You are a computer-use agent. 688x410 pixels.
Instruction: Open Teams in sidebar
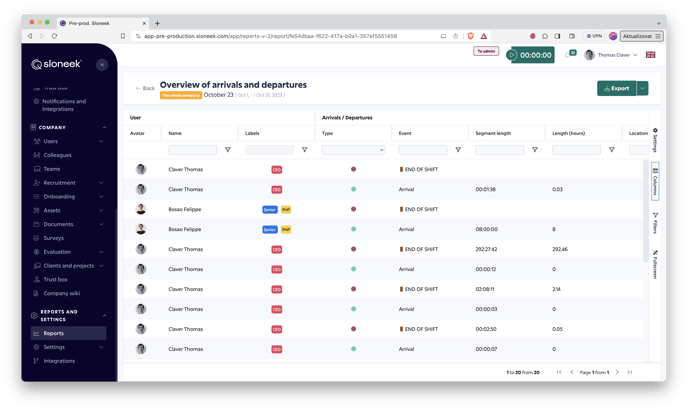point(52,169)
